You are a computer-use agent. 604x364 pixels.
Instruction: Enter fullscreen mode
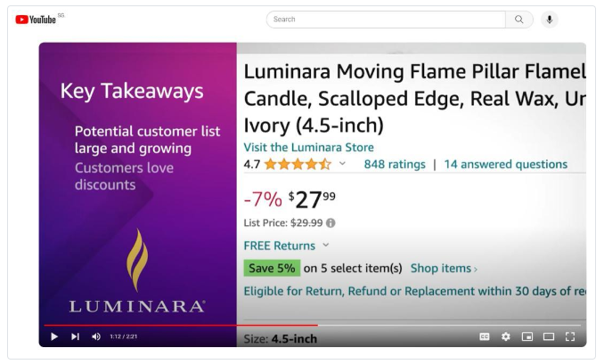pyautogui.click(x=571, y=337)
